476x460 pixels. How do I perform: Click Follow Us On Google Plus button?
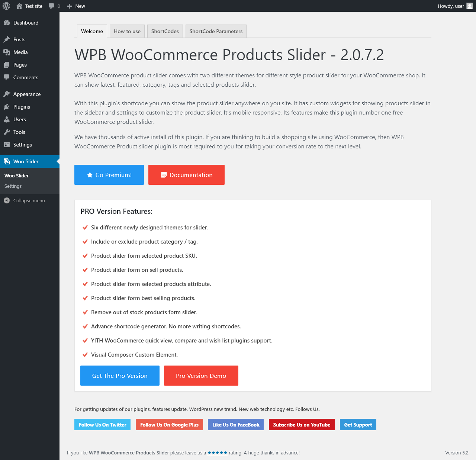[169, 425]
